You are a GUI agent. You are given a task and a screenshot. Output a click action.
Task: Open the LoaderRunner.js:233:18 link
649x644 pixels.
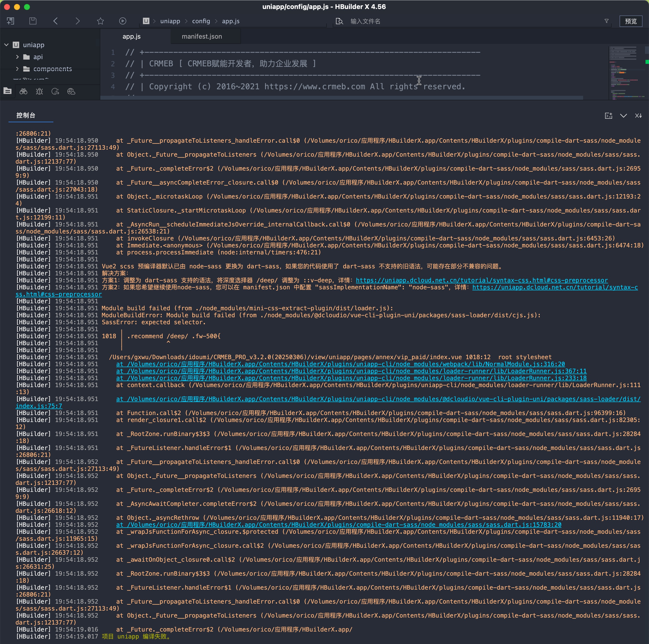click(x=351, y=378)
